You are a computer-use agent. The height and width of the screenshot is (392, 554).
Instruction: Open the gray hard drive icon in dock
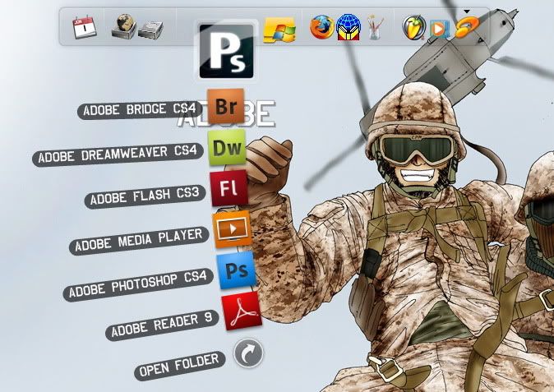[x=150, y=30]
